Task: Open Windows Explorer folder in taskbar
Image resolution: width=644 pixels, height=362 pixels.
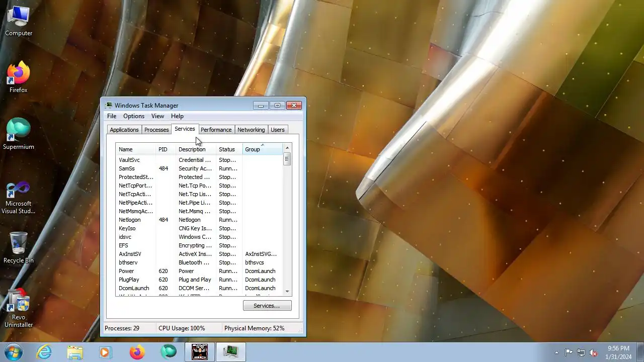Action: (75, 352)
